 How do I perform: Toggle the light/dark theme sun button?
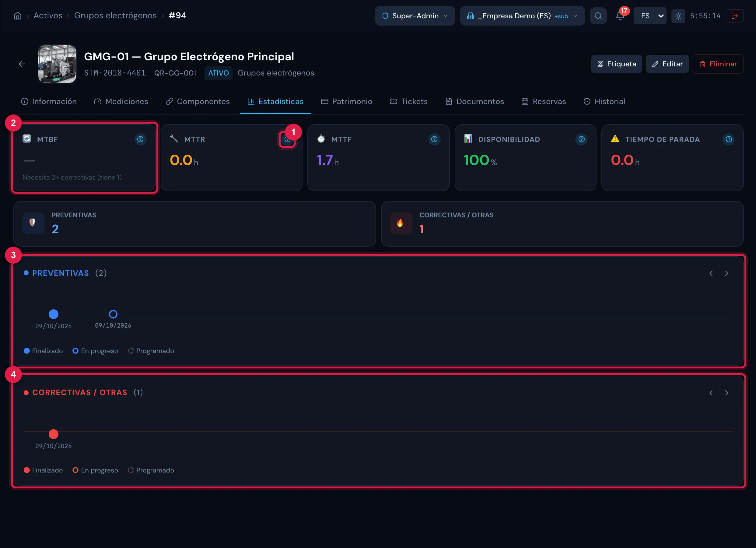678,16
